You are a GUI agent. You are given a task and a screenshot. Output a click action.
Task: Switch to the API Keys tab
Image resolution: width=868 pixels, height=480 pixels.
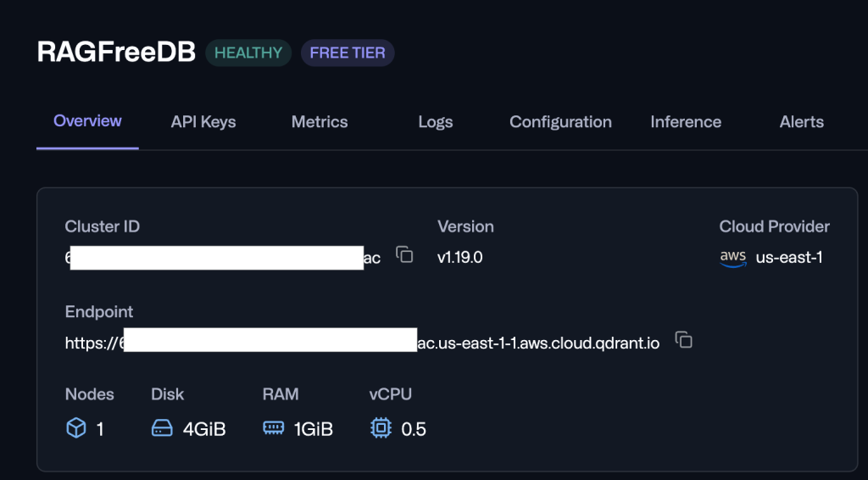point(203,122)
